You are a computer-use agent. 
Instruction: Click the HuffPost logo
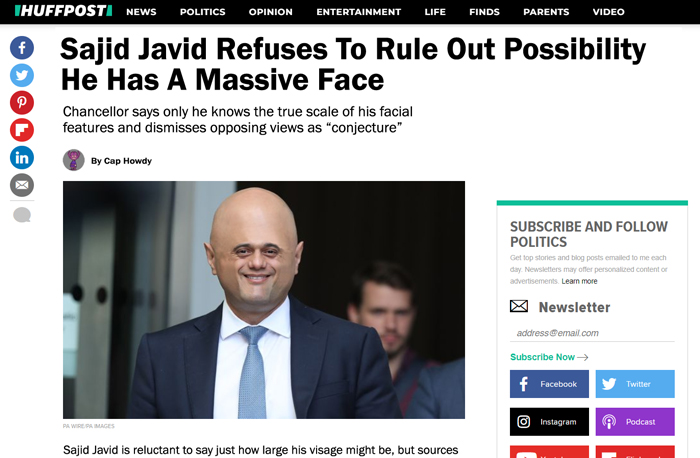[x=63, y=11]
